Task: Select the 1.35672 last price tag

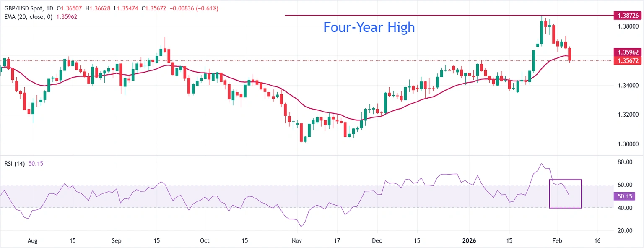Action: tap(628, 61)
